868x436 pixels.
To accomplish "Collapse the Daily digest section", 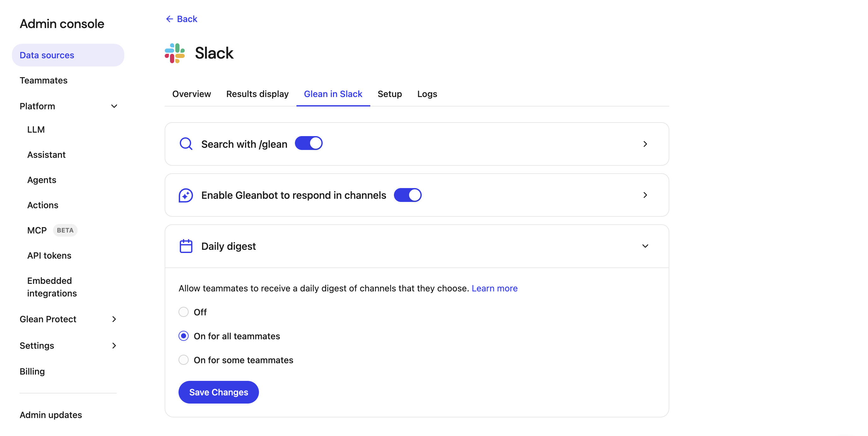I will point(645,246).
